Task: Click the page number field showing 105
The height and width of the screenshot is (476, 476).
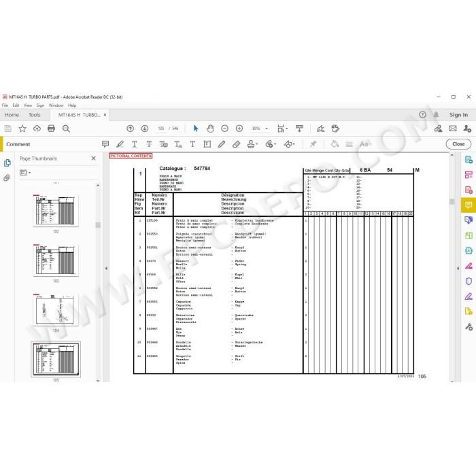Action: [x=161, y=129]
